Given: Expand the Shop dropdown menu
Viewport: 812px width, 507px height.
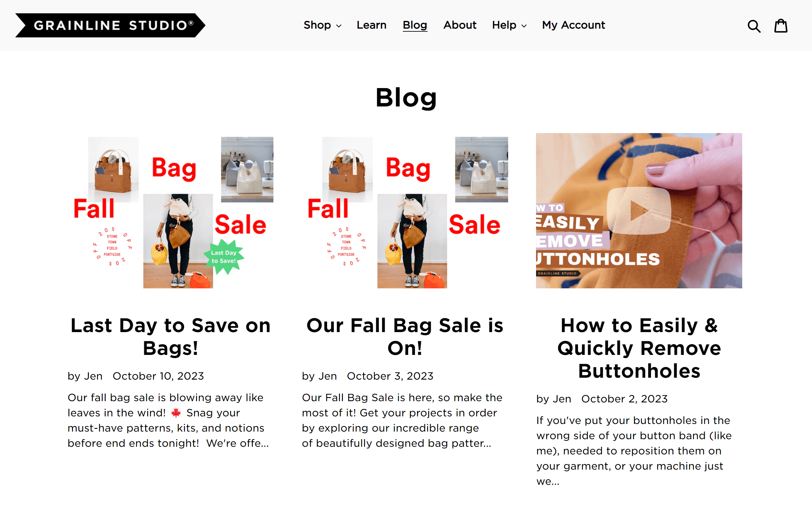Looking at the screenshot, I should coord(322,25).
